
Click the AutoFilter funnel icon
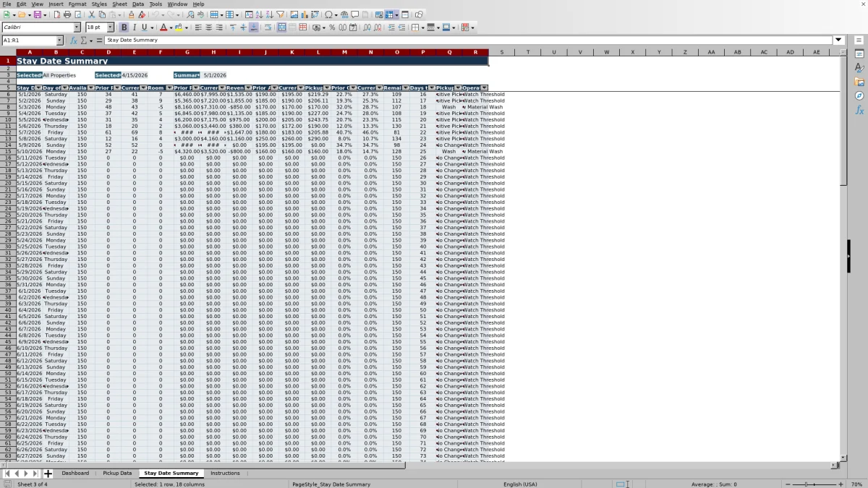[x=280, y=14]
